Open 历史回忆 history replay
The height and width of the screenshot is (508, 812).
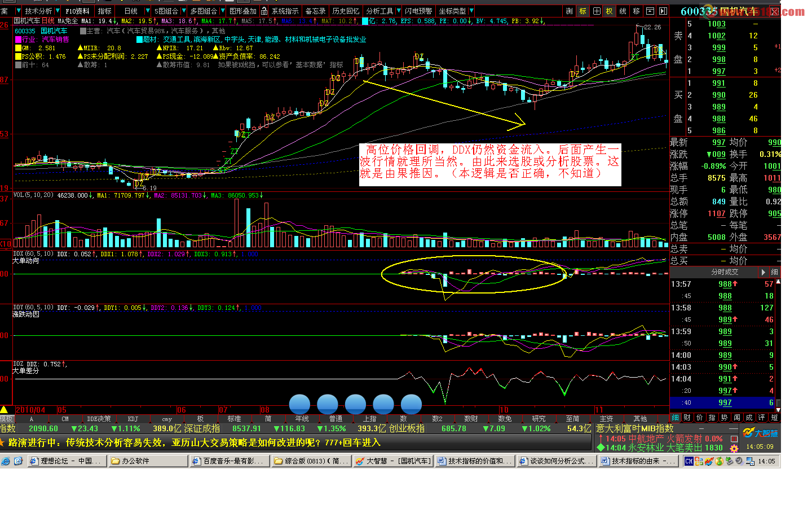pyautogui.click(x=346, y=11)
